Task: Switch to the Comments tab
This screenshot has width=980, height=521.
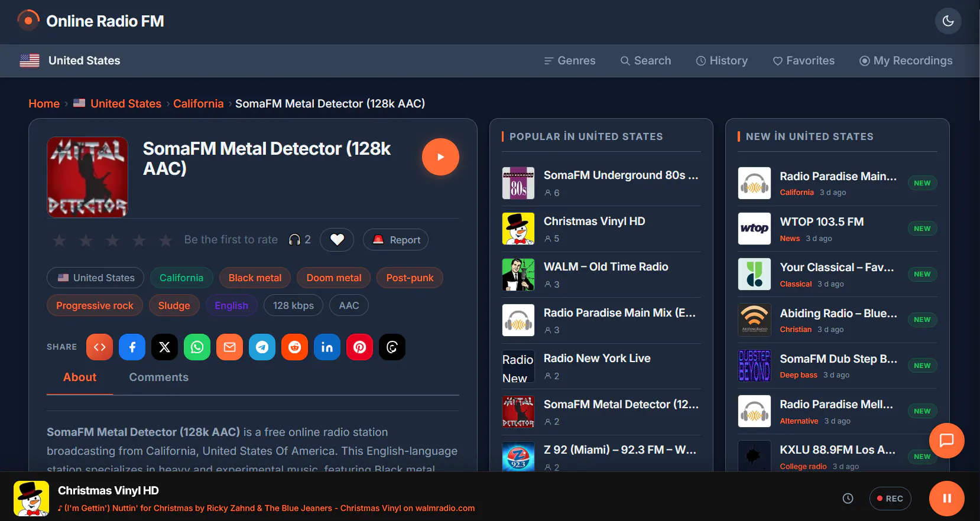Action: point(159,377)
